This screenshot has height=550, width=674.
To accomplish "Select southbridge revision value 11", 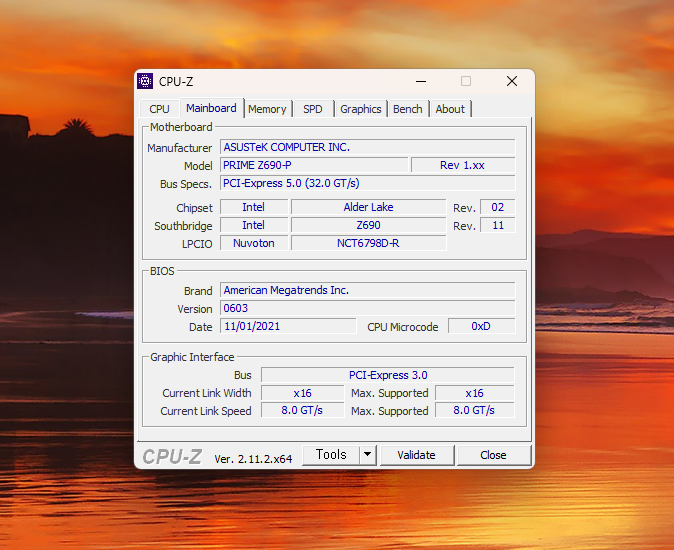I will 497,225.
